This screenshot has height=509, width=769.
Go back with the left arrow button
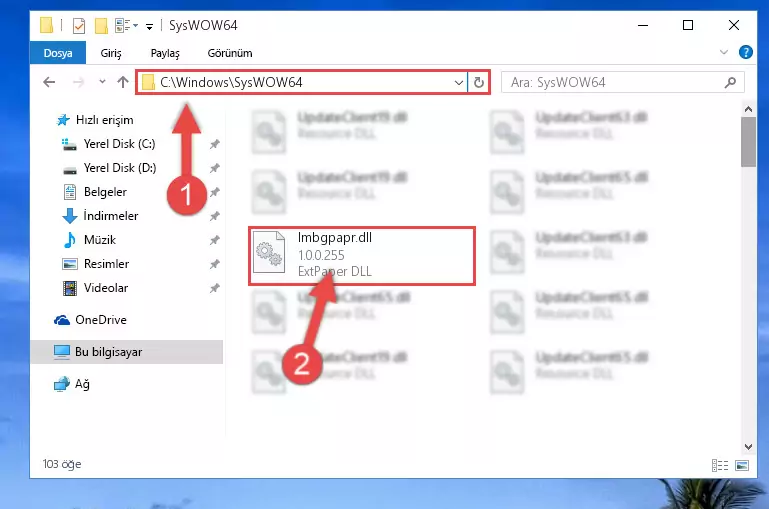49,82
